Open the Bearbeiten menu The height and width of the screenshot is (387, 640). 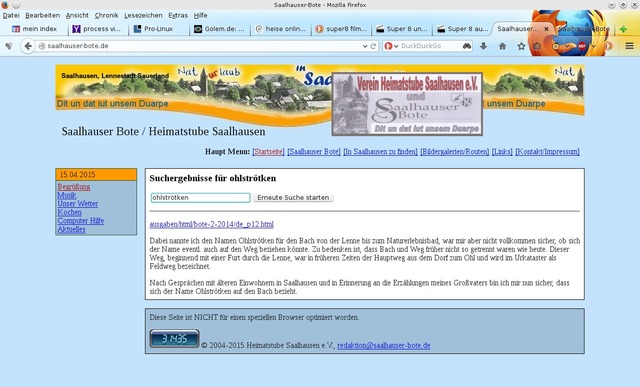tap(42, 16)
